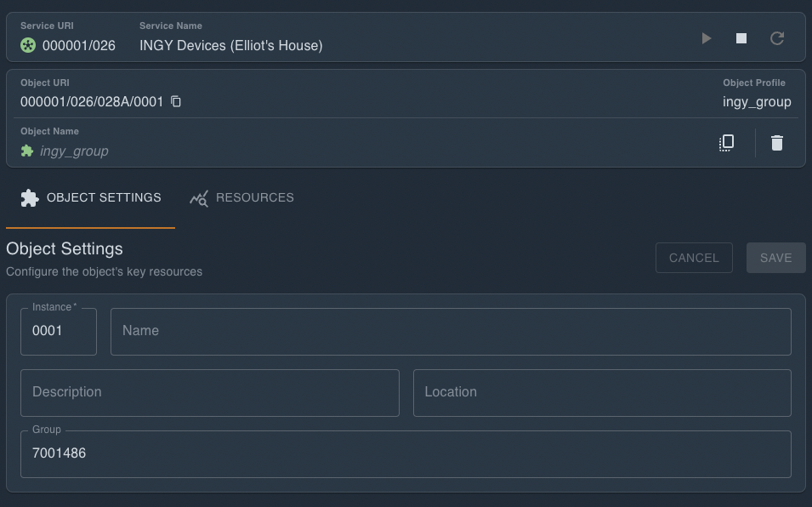Switch to the Resources tab
812x507 pixels.
(241, 198)
